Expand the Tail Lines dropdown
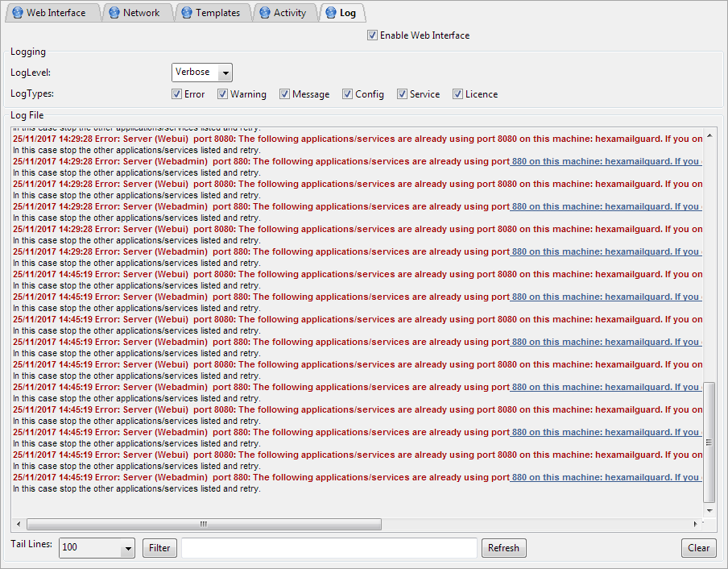Screen dimensions: 728x569 (126, 549)
